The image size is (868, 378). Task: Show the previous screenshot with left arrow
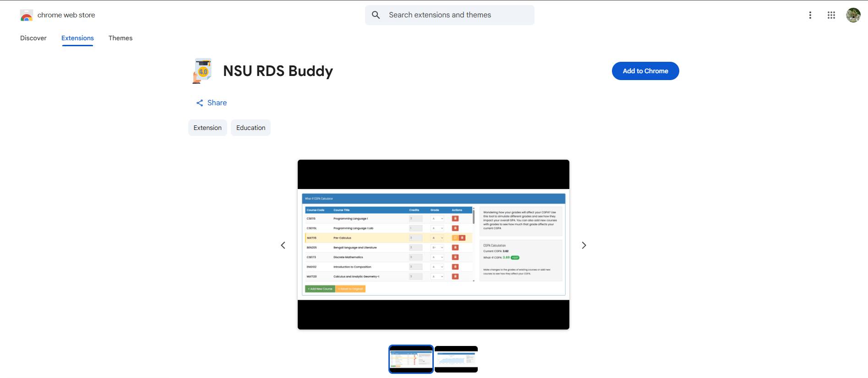coord(283,245)
